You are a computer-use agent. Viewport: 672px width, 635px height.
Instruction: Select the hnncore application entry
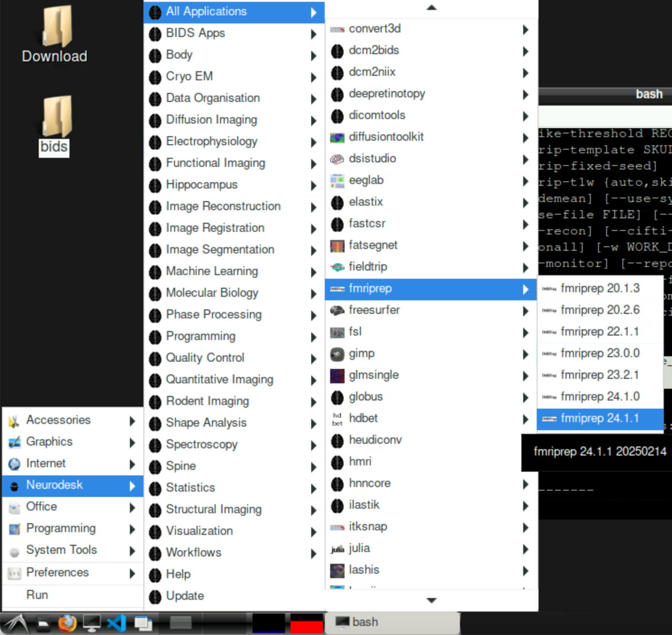pos(431,484)
